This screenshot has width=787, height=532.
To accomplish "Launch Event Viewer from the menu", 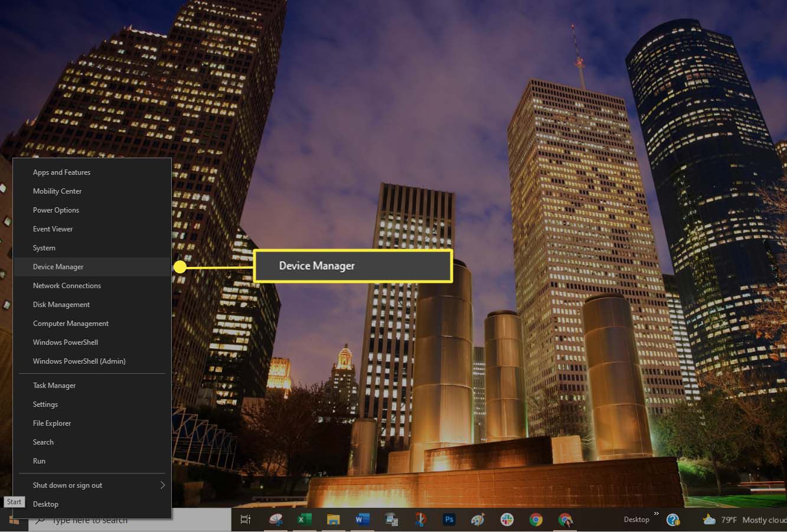I will point(92,229).
